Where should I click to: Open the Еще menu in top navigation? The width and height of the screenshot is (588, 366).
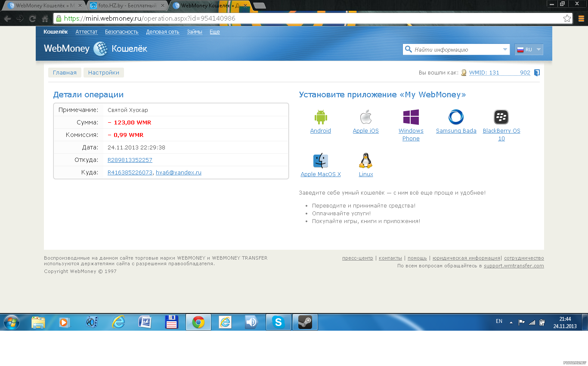215,32
